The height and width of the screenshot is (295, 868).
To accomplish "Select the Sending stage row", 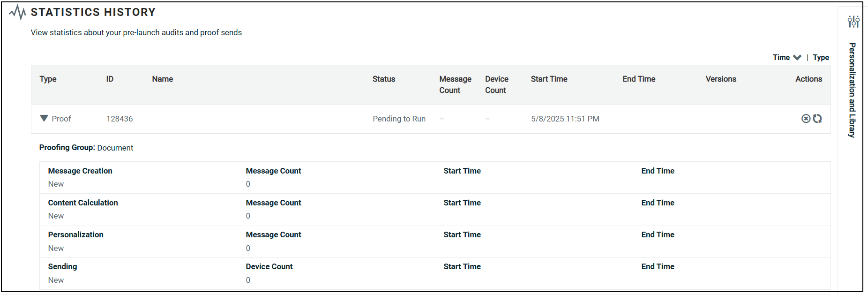I will click(63, 267).
